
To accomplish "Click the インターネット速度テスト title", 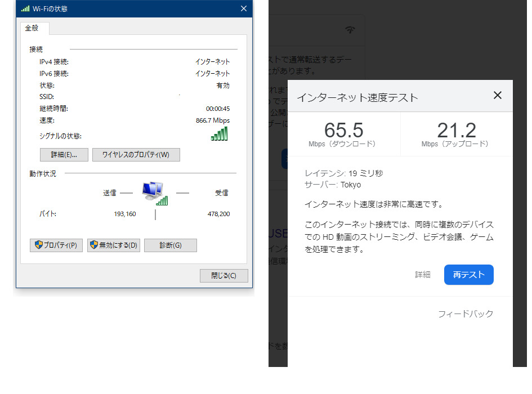I will [357, 98].
